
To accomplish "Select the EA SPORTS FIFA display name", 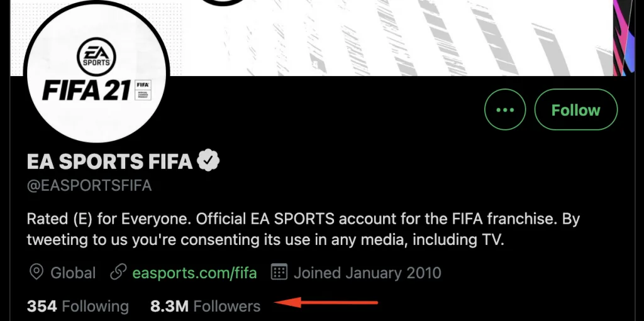I will [109, 161].
